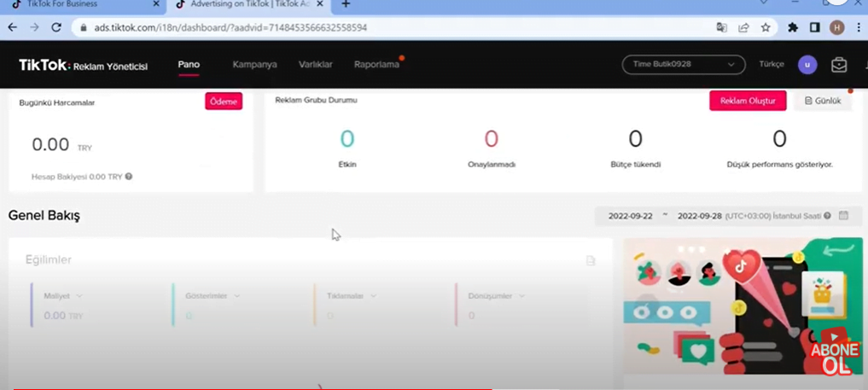The height and width of the screenshot is (390, 868).
Task: Click the translate page icon
Action: [721, 27]
